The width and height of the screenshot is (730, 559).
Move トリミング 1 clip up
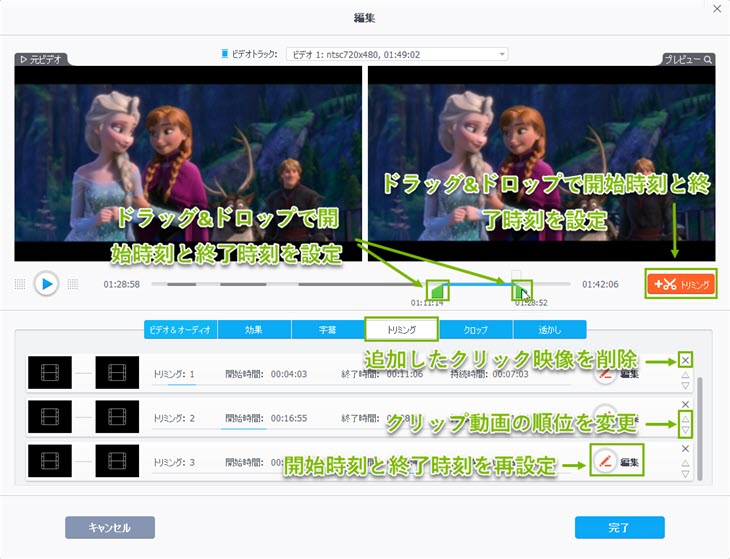pyautogui.click(x=685, y=375)
